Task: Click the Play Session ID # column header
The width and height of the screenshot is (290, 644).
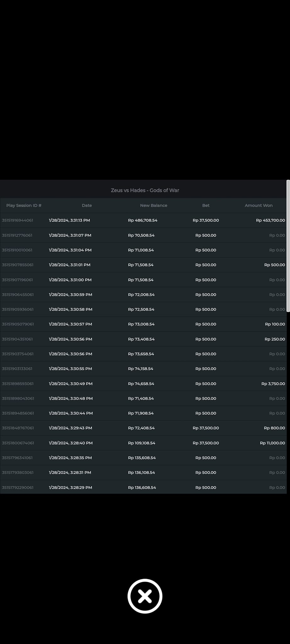Action: (24, 205)
